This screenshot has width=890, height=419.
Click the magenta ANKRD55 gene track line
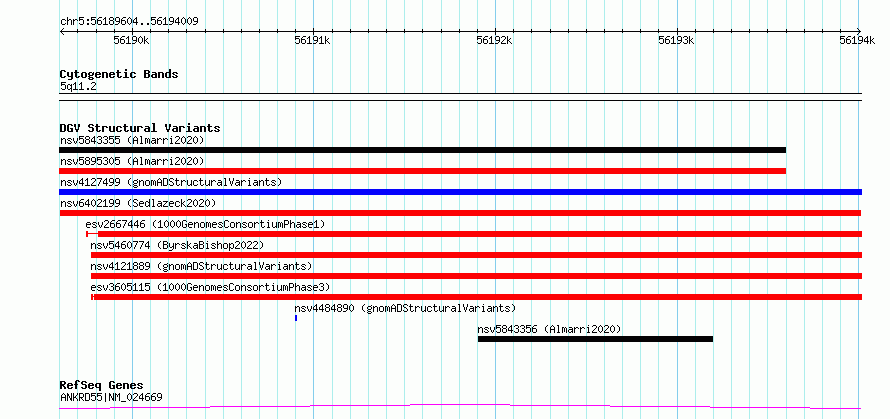coord(460,407)
